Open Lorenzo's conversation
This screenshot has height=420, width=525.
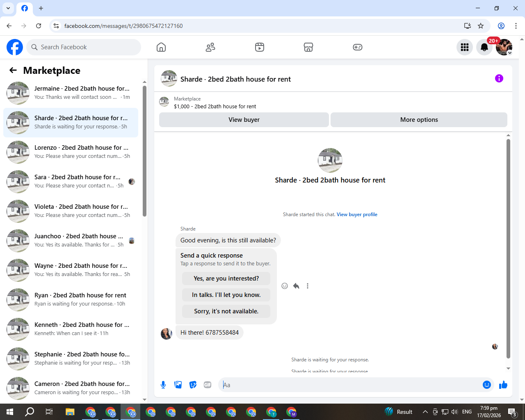tap(71, 152)
